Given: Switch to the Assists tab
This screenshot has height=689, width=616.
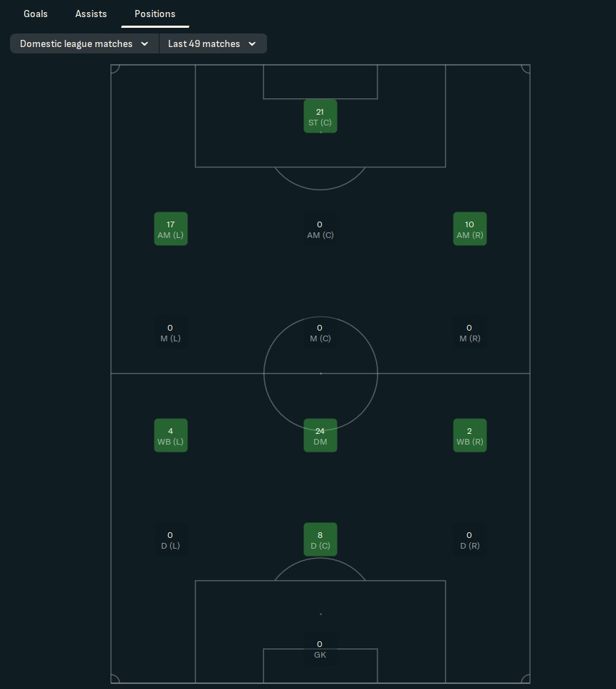Looking at the screenshot, I should tap(91, 14).
